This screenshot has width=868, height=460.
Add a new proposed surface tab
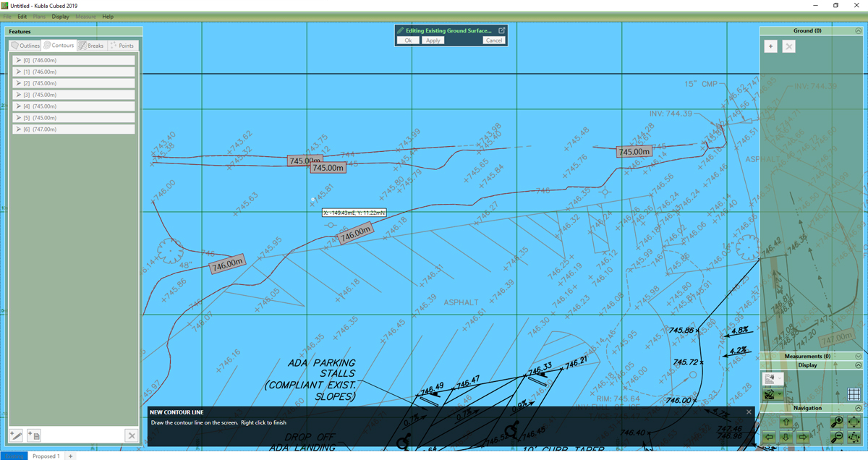(70, 456)
